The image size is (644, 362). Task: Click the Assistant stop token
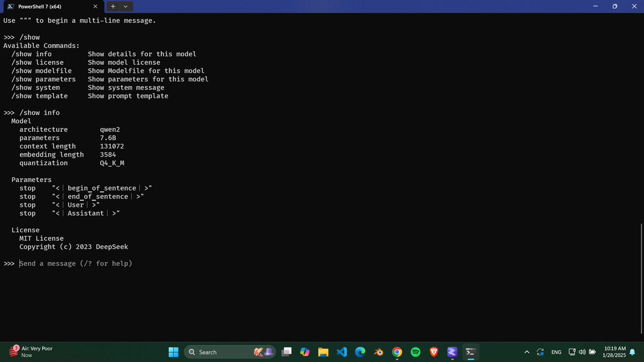click(86, 213)
